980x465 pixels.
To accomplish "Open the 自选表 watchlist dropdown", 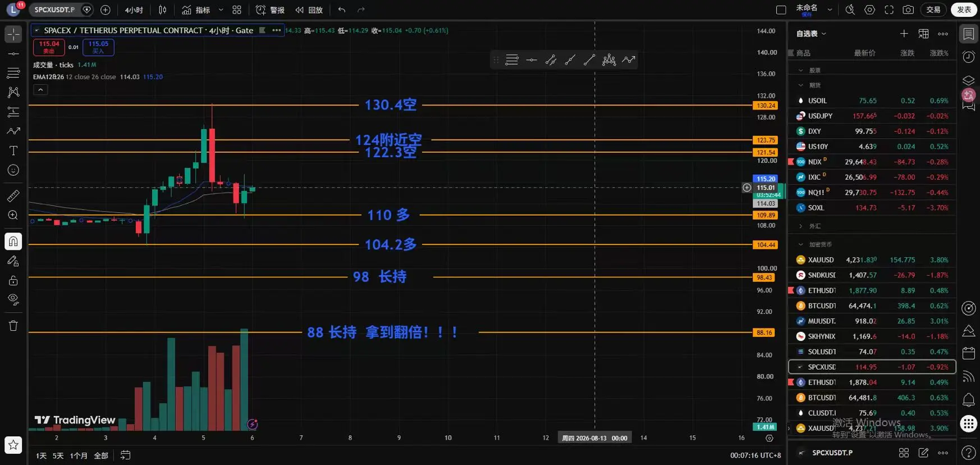I will (x=811, y=34).
